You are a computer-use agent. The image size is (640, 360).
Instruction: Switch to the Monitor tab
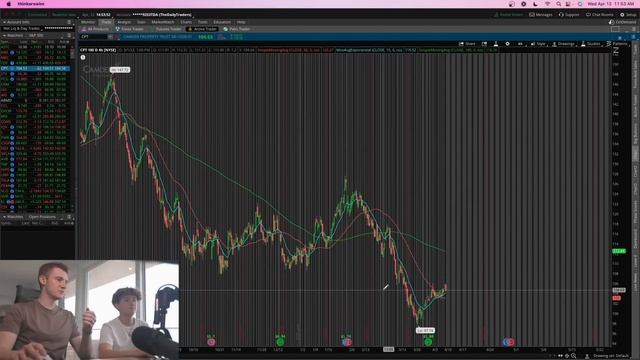coord(88,22)
